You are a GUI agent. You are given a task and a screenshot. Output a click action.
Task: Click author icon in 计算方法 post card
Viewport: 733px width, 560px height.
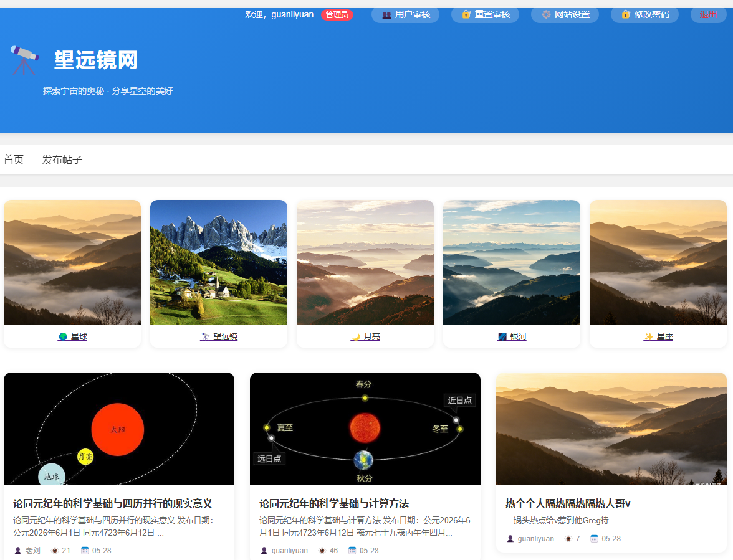(x=264, y=551)
